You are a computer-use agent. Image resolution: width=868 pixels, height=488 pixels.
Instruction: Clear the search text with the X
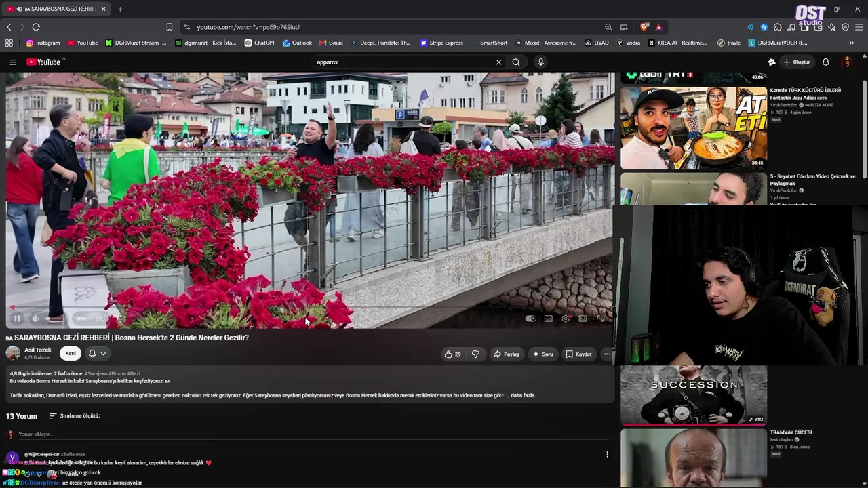499,62
